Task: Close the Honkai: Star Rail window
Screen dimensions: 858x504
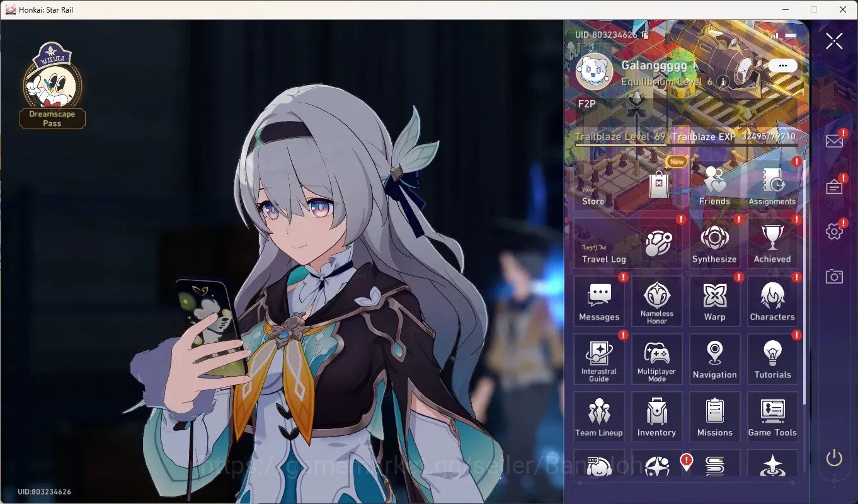Action: (x=843, y=9)
